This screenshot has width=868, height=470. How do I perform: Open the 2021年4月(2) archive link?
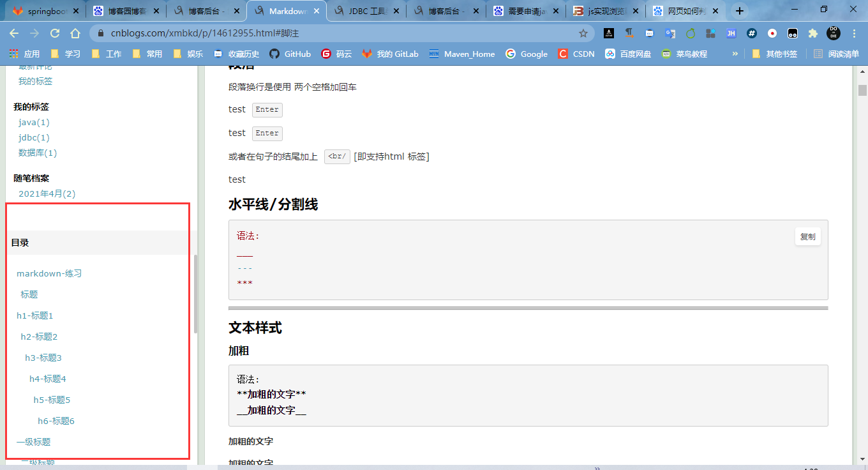47,193
